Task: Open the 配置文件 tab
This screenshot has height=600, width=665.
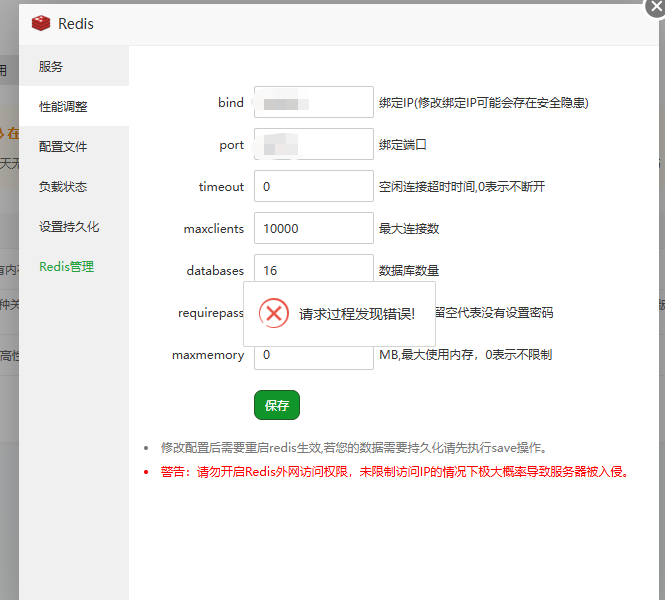Action: point(74,146)
